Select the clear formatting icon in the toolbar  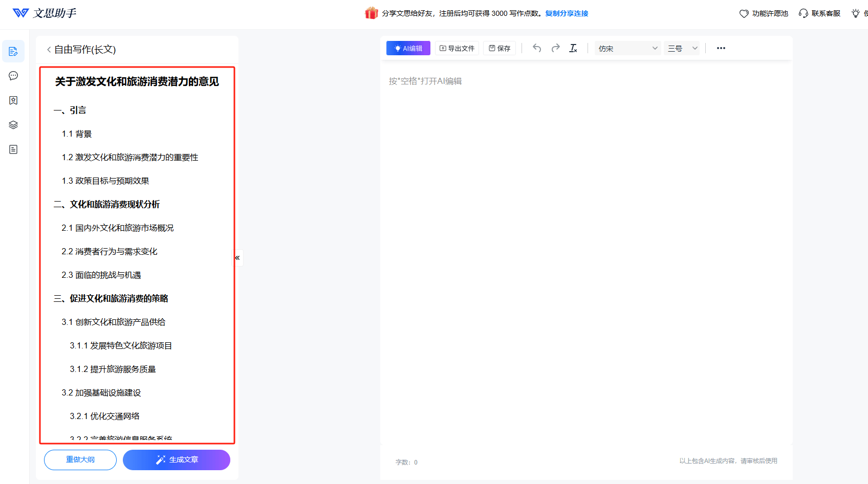coord(573,48)
